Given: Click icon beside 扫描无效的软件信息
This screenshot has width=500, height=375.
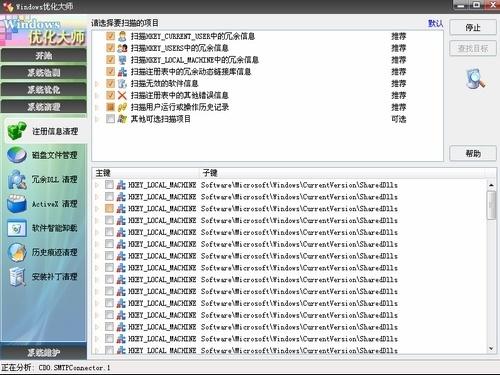Looking at the screenshot, I should click(122, 83).
